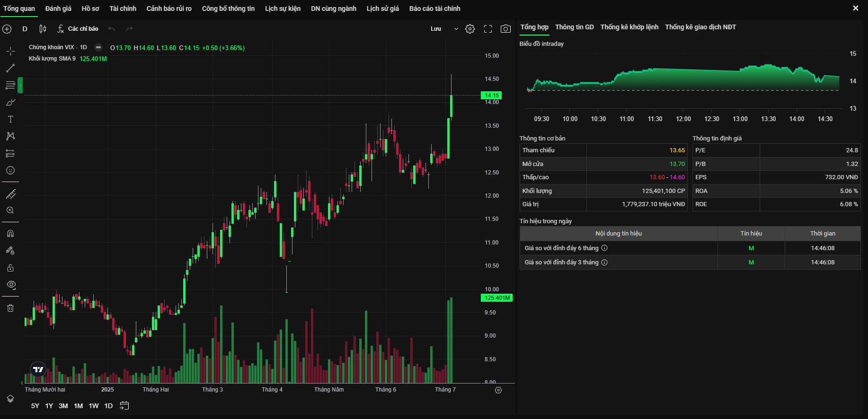
Task: Open the Cảnh báo rủi ro tab
Action: pyautogui.click(x=169, y=9)
